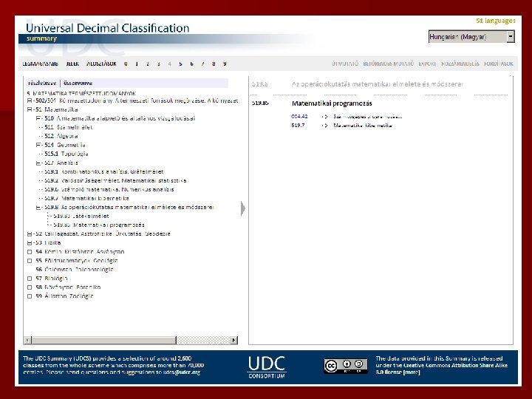Image resolution: width=532 pixels, height=399 pixels.
Task: Click the arrow icon next to 004.42
Action: click(324, 117)
